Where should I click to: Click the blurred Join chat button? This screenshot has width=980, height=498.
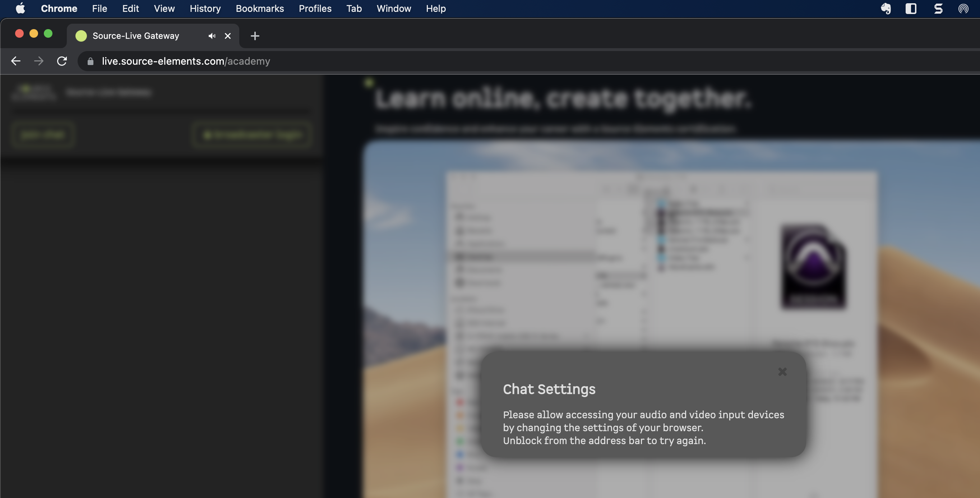(x=43, y=135)
